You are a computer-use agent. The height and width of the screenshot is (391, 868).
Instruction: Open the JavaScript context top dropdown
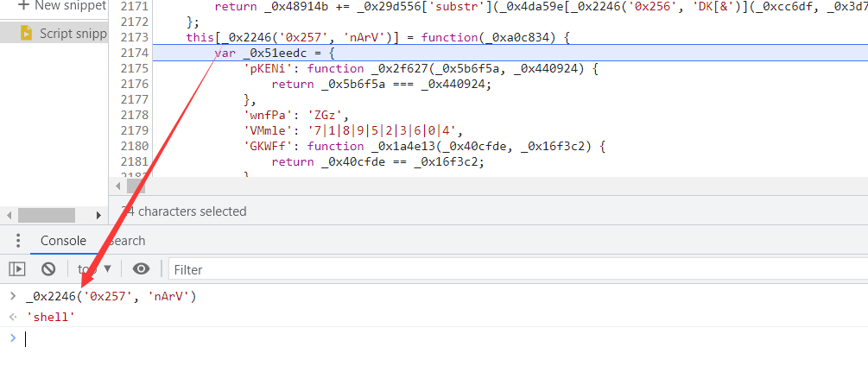[95, 269]
